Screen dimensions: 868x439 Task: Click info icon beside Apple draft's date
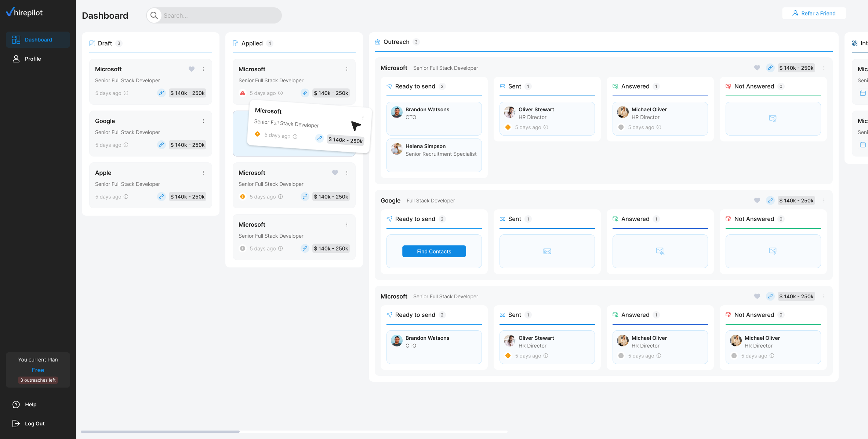click(126, 197)
